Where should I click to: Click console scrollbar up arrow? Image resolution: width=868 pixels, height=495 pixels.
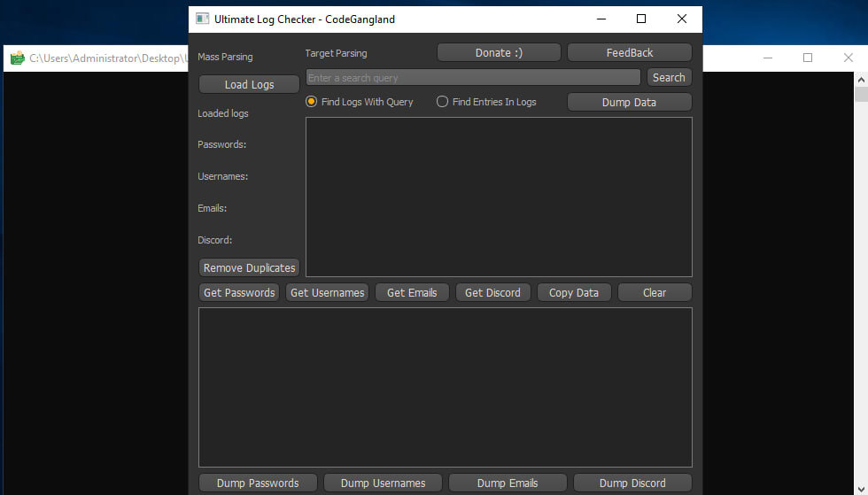[x=861, y=80]
